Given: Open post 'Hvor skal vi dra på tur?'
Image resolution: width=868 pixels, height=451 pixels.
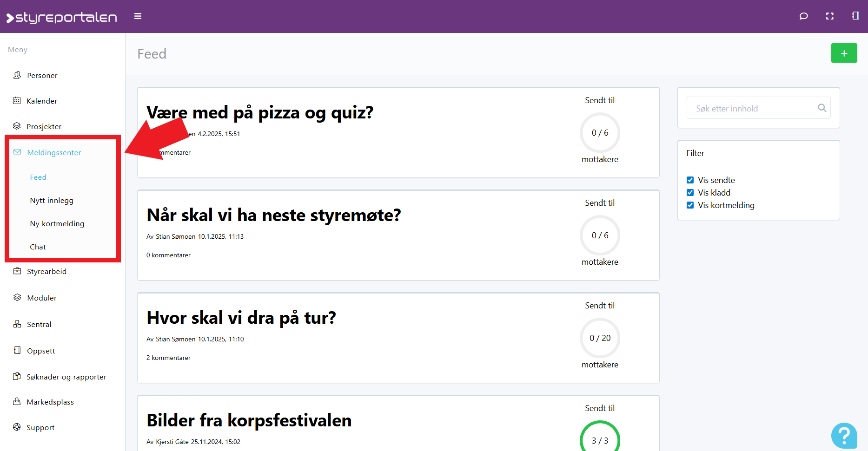Looking at the screenshot, I should pyautogui.click(x=241, y=318).
